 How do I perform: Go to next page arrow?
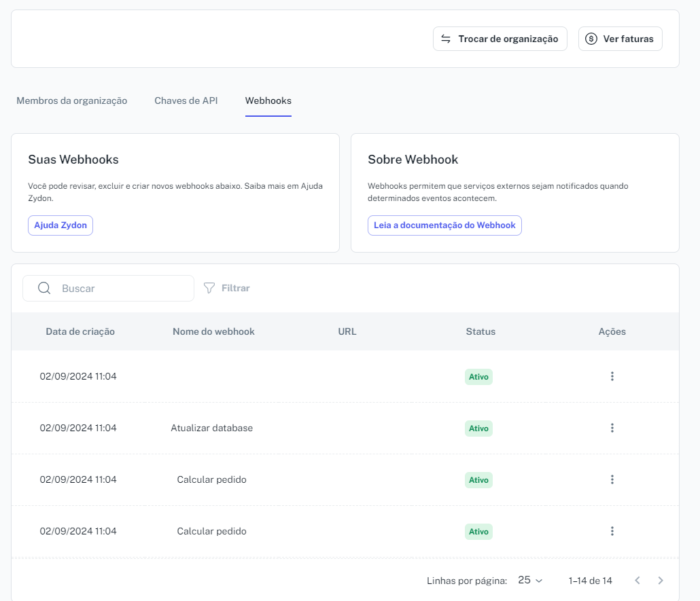[x=661, y=581]
